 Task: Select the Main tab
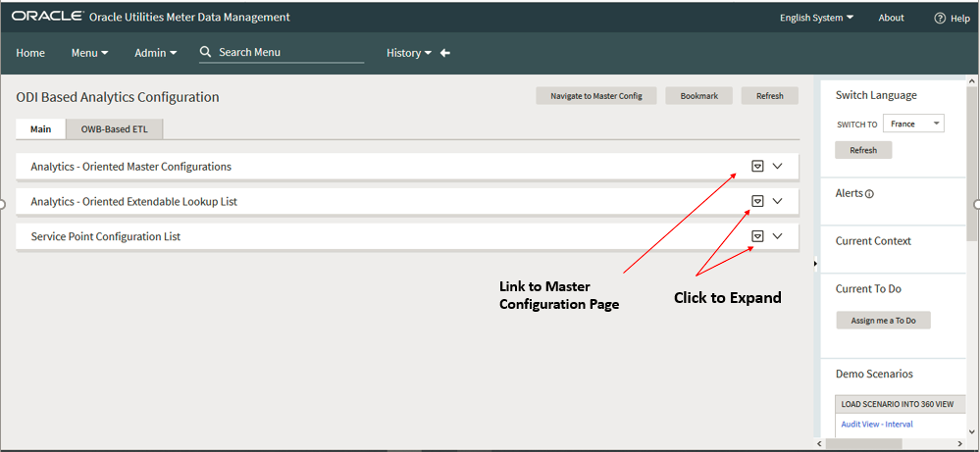click(x=40, y=129)
